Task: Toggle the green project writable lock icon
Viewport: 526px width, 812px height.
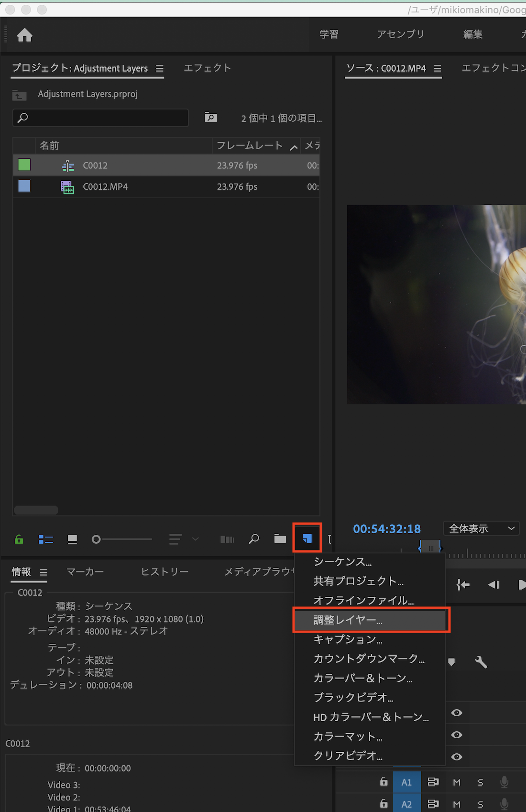Action: click(x=19, y=539)
